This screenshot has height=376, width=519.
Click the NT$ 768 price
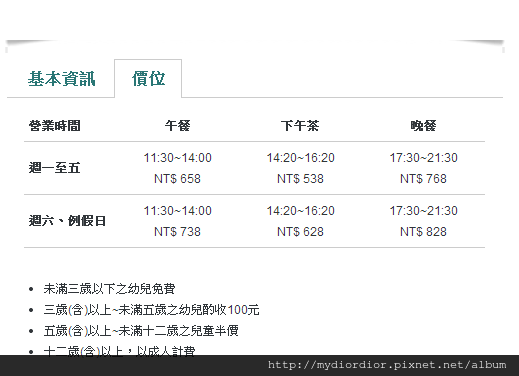coord(423,179)
